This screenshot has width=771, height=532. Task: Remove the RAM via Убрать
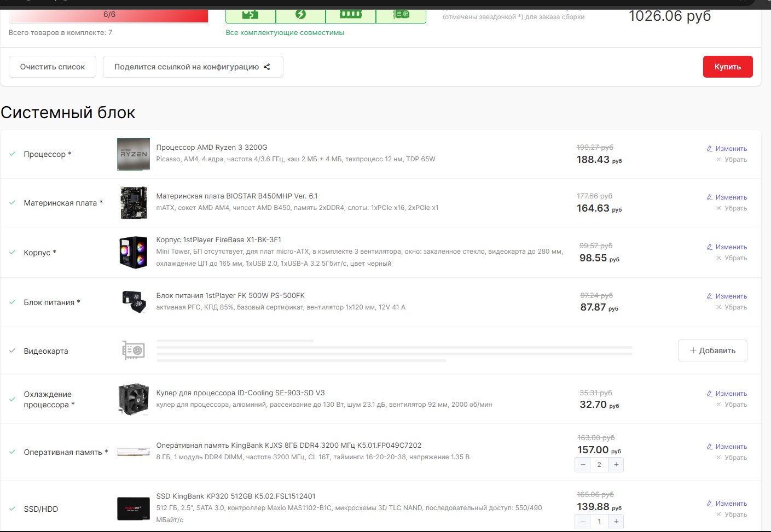pos(732,458)
